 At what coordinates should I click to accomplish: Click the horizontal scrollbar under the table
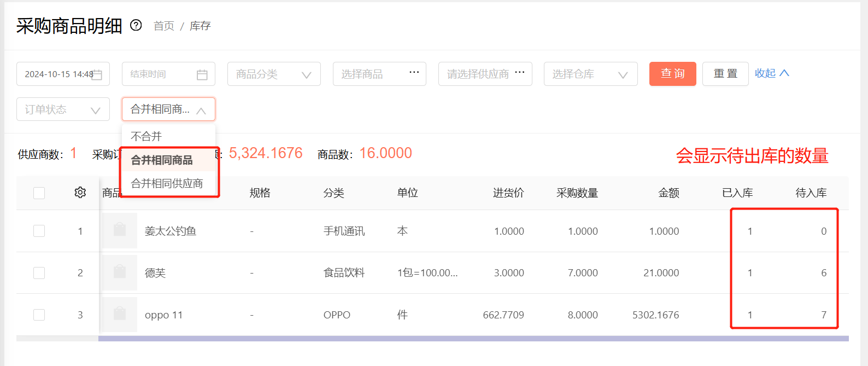point(473,339)
